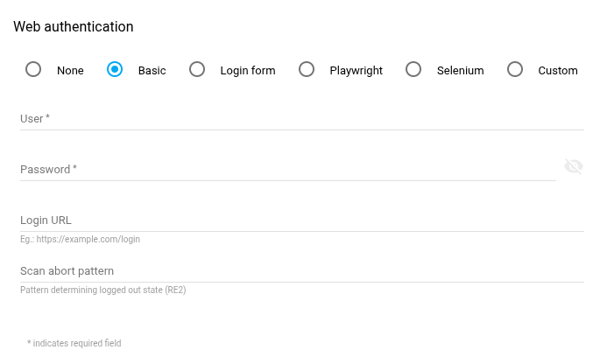Click into the Password field
Screen dimensions: 600x364
click(287, 169)
